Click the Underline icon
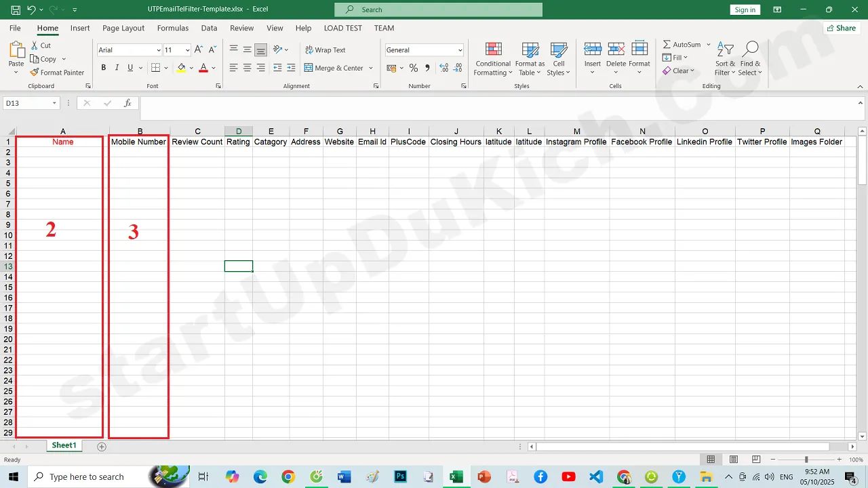 coord(128,68)
